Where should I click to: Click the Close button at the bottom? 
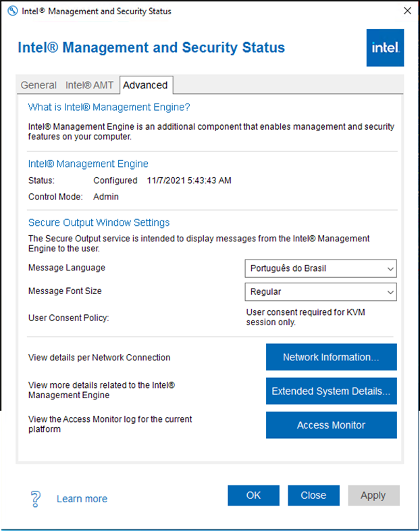(x=313, y=495)
